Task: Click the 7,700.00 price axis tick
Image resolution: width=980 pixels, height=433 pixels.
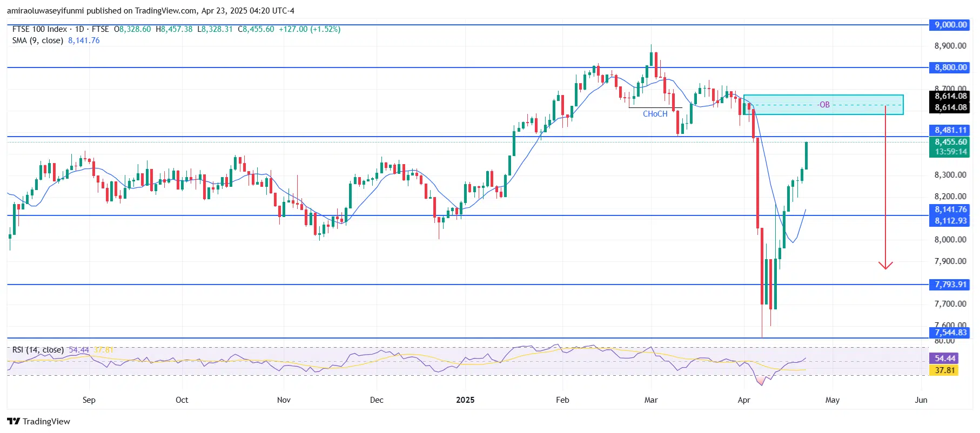Action: pyautogui.click(x=950, y=304)
